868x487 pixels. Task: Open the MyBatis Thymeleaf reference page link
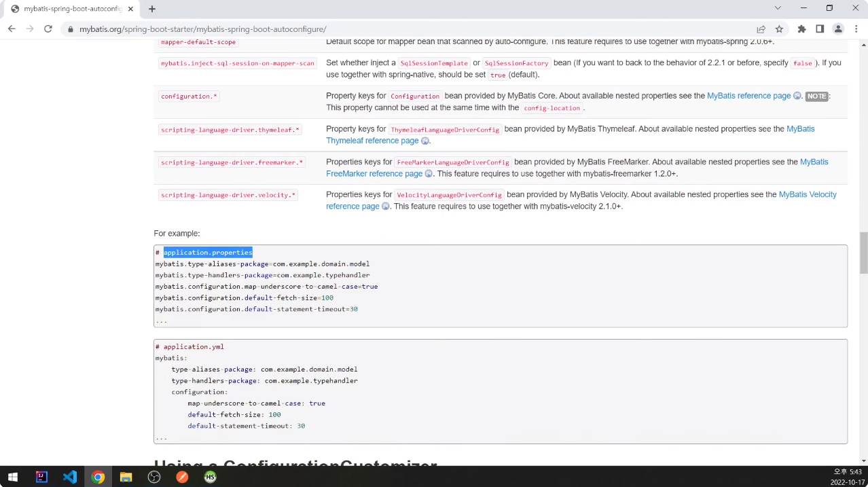click(x=570, y=134)
